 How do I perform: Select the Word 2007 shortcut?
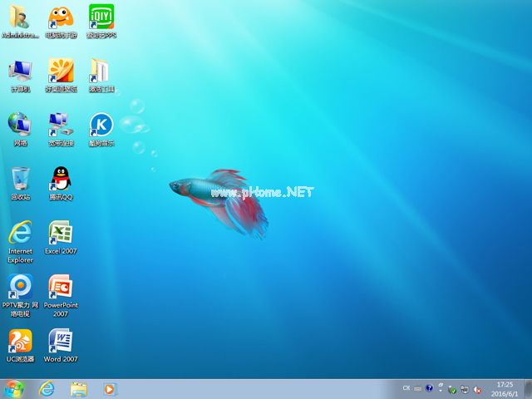[x=61, y=340]
